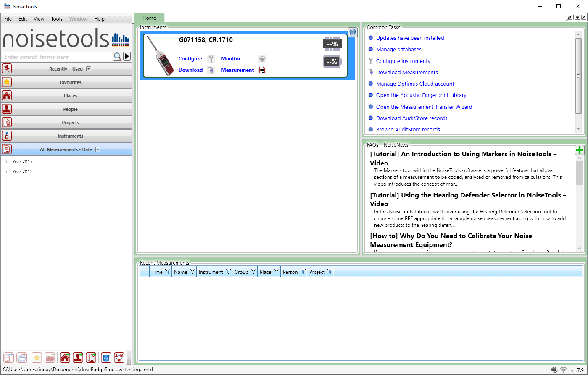Click the search terms input field
Screen dimensions: 588x375
tap(57, 57)
